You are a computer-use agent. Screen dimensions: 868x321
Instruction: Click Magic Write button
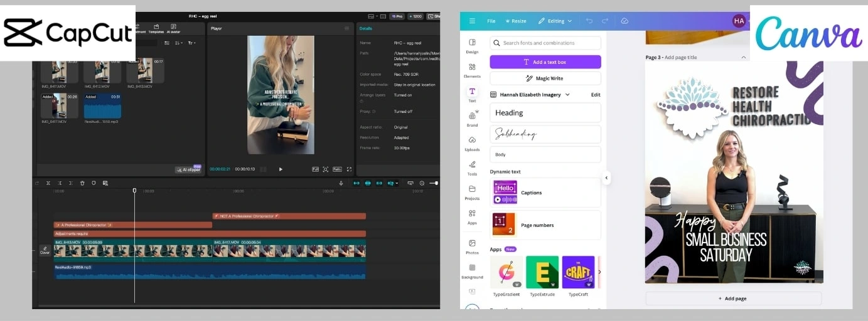(545, 78)
